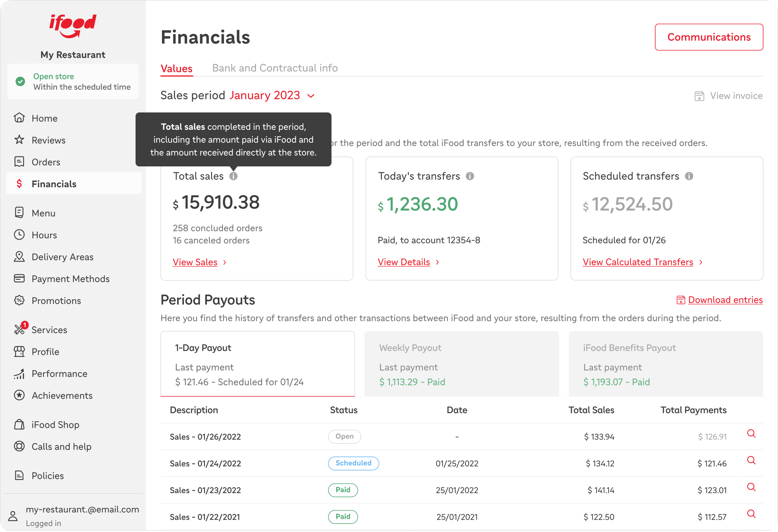The height and width of the screenshot is (532, 778).
Task: Click the green Open store status indicator
Action: click(21, 81)
